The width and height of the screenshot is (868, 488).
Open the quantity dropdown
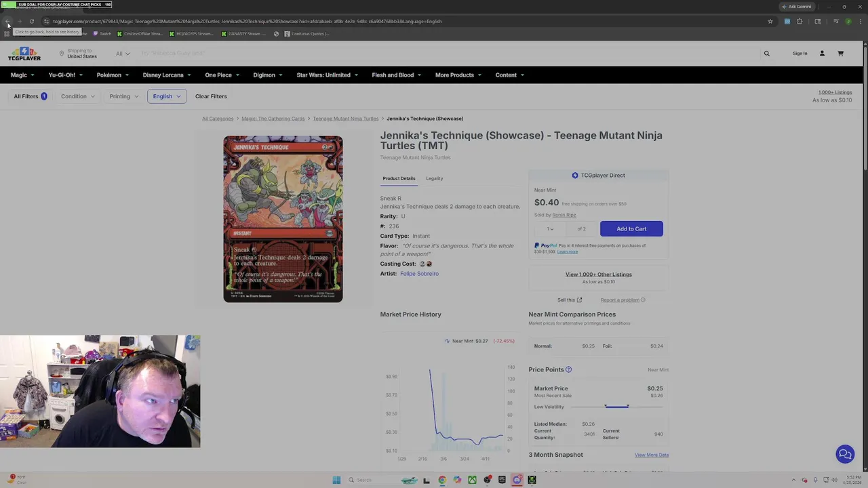click(550, 229)
